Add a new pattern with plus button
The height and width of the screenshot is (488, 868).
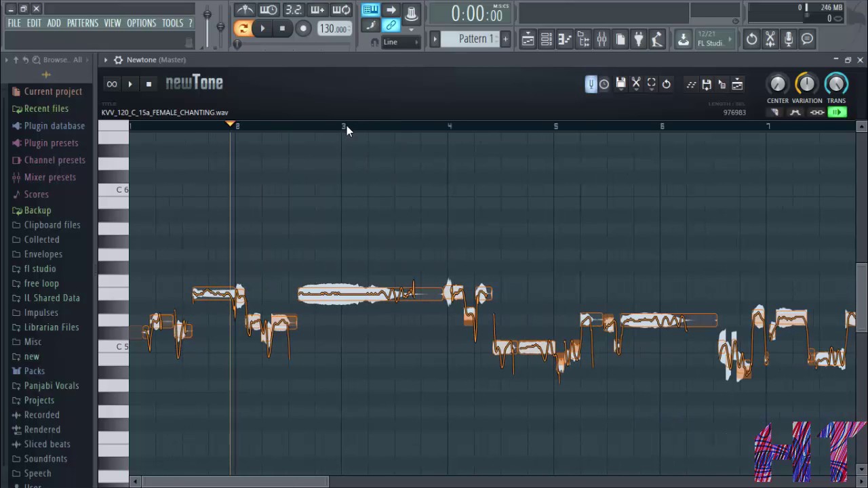pyautogui.click(x=505, y=39)
